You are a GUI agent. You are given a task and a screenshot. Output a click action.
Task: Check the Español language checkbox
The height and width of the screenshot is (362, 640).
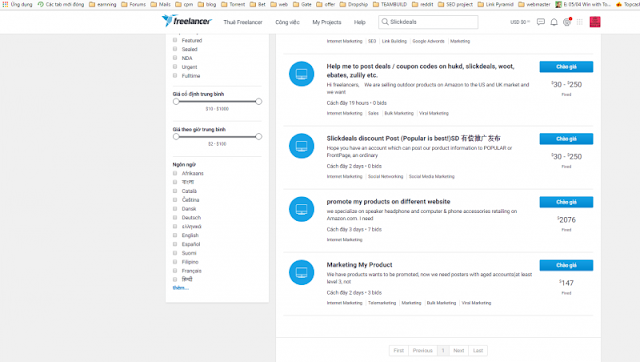click(x=175, y=244)
